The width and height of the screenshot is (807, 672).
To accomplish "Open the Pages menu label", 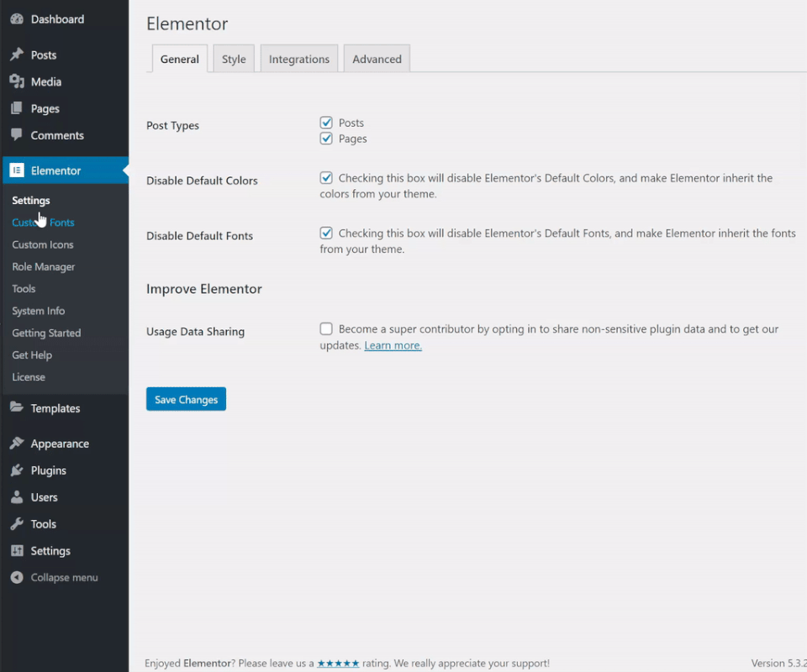I will coord(45,108).
